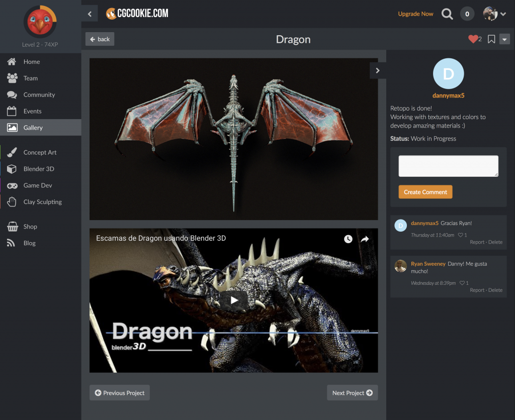515x420 pixels.
Task: Open the search magnifier icon
Action: (x=447, y=14)
